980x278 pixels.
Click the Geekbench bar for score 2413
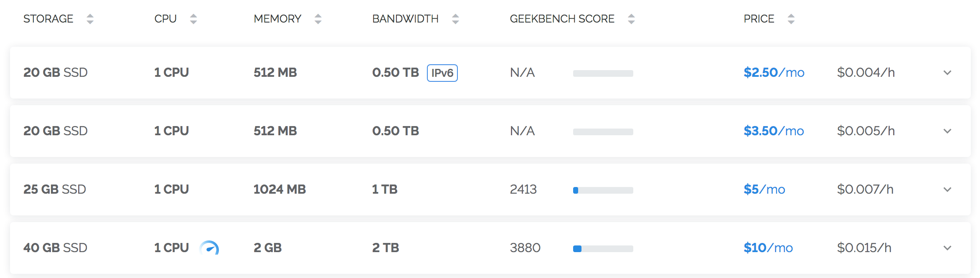[x=603, y=190]
